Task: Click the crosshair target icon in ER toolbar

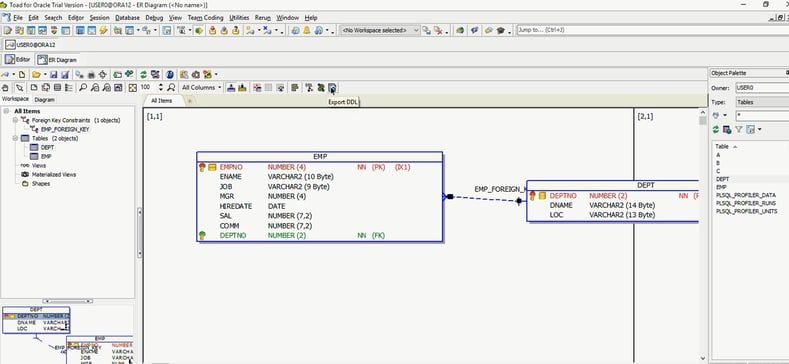Action: pyautogui.click(x=103, y=75)
